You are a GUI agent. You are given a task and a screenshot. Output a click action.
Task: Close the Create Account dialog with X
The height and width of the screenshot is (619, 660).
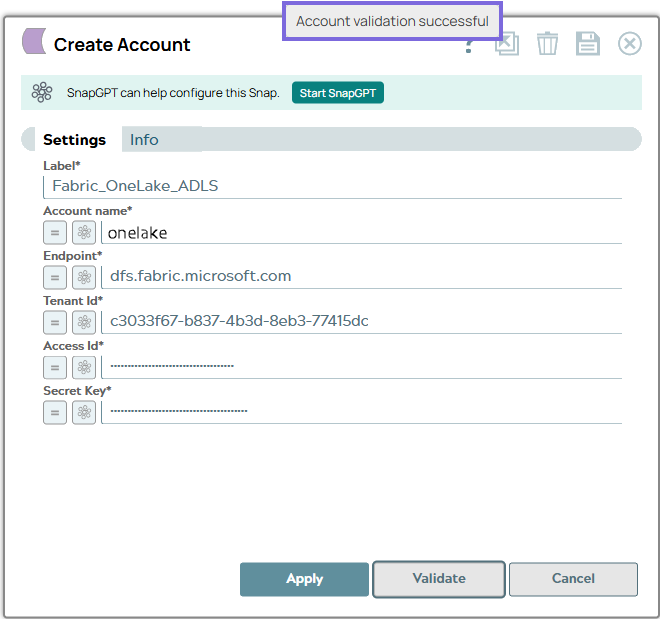pyautogui.click(x=630, y=43)
